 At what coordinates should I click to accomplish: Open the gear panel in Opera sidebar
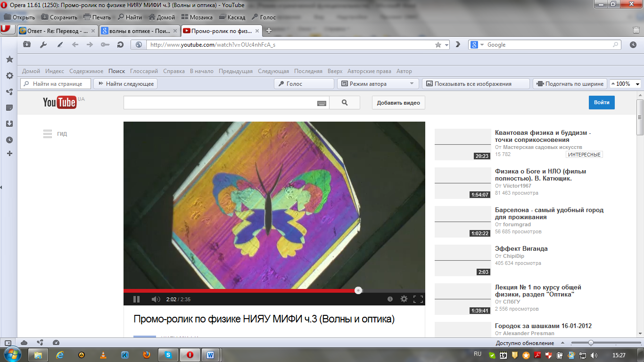[x=9, y=75]
